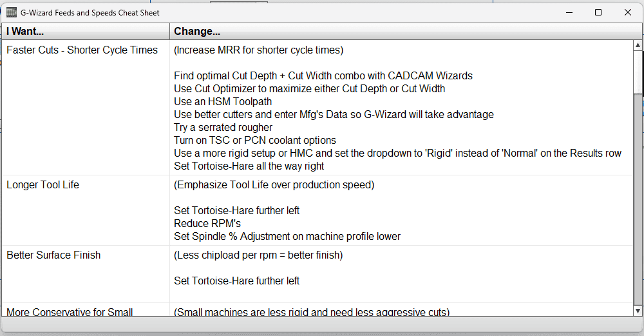Click the "Set Spindle % Adjustment" line
Image resolution: width=644 pixels, height=336 pixels.
287,237
